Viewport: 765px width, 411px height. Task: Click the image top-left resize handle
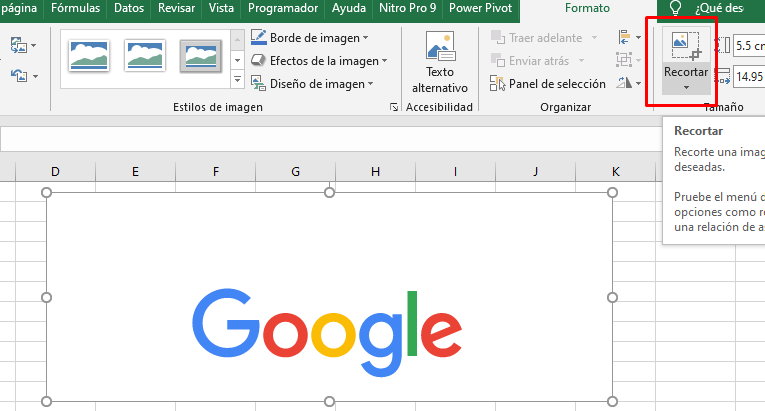coord(46,193)
